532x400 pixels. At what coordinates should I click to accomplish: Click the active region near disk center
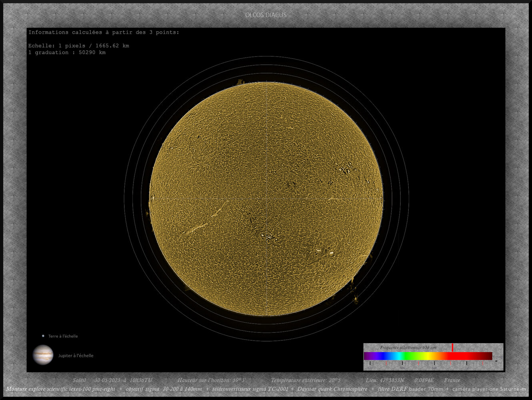[269, 237]
